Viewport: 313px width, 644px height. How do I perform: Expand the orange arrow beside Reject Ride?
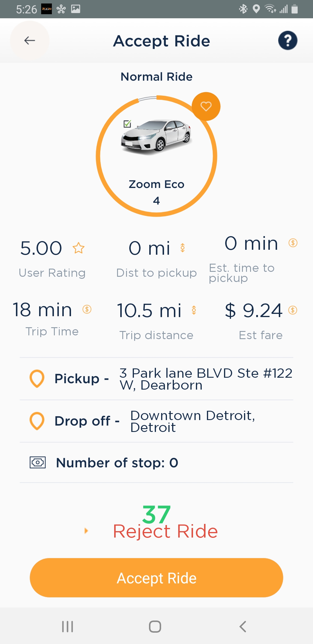coord(86,531)
